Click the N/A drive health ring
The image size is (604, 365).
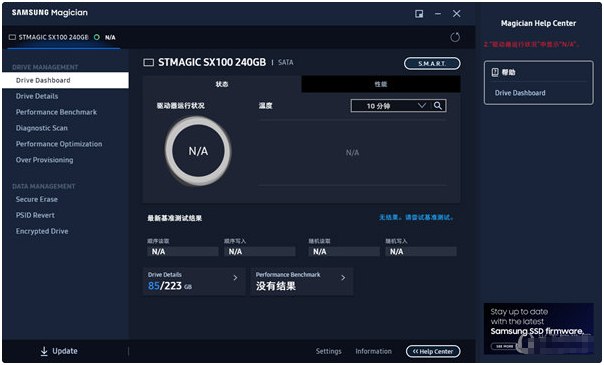(x=198, y=151)
